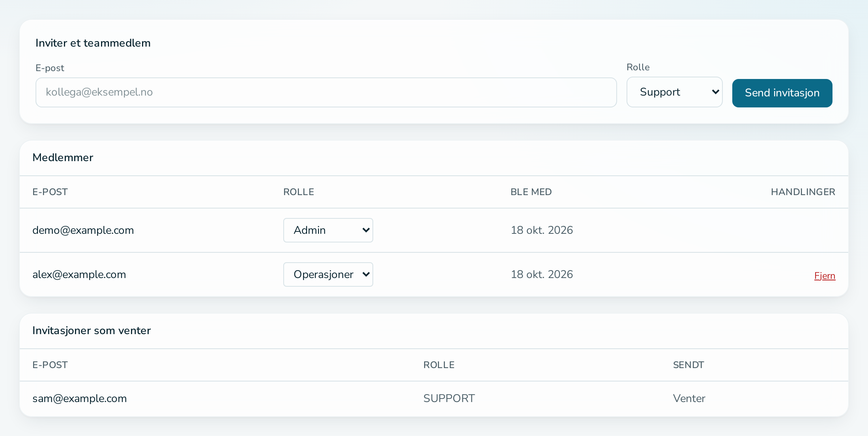Click the HANDLINGER column header
The height and width of the screenshot is (436, 868).
803,192
